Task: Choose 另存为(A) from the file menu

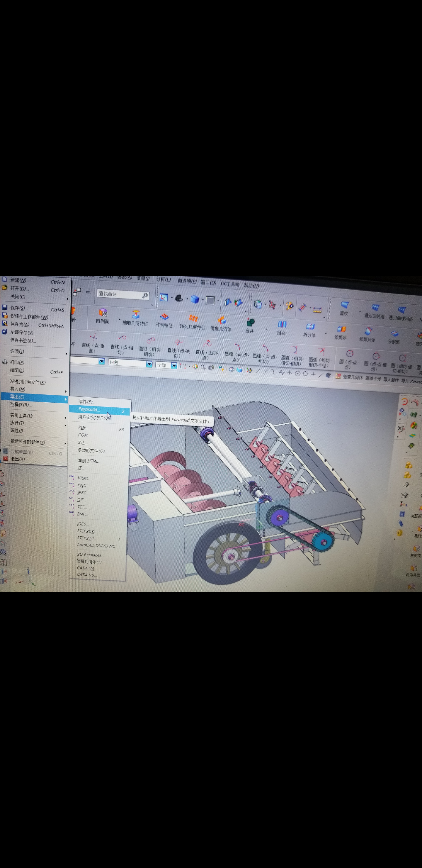Action: click(x=34, y=325)
